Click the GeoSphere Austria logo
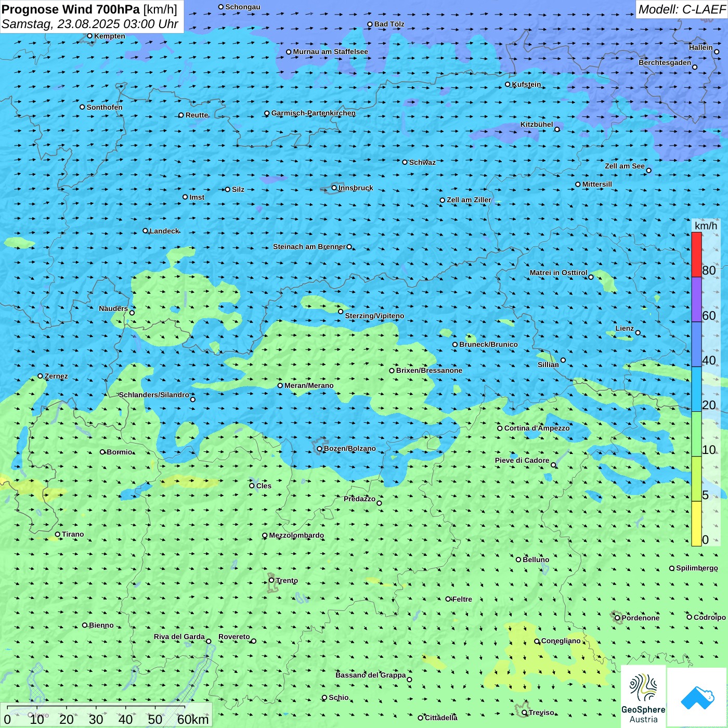This screenshot has height=728, width=728. [643, 697]
